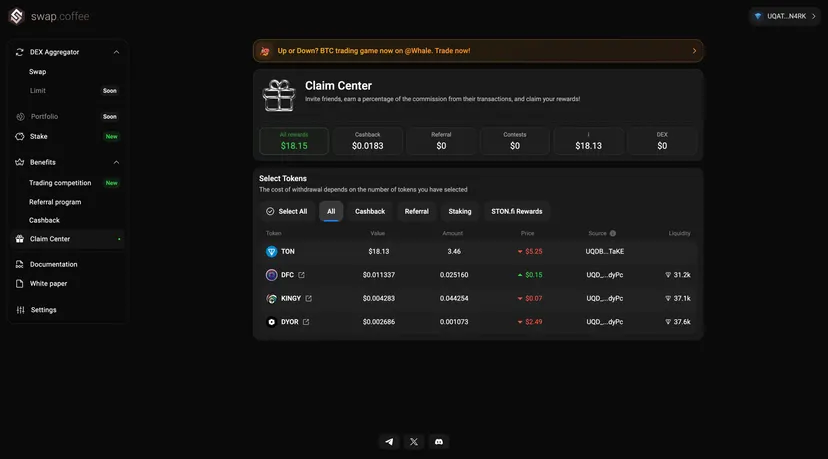Open the banner arrow chevron
828x459 pixels.
pos(694,51)
